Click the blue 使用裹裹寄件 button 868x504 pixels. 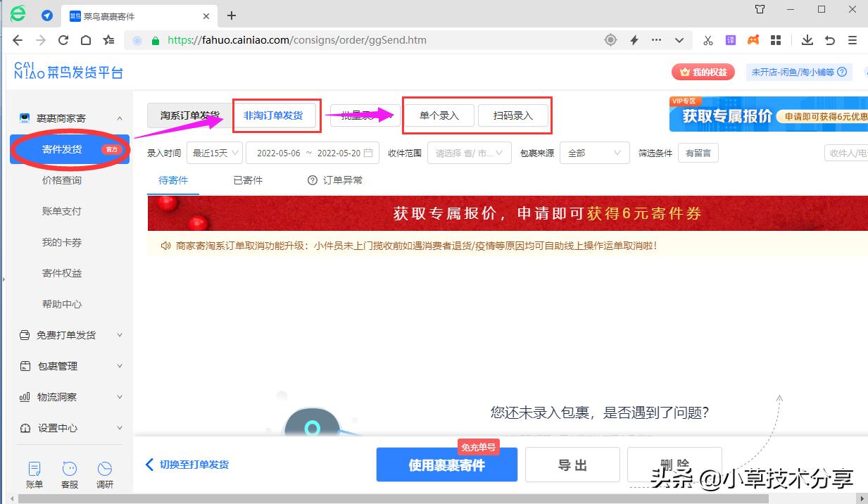click(447, 464)
